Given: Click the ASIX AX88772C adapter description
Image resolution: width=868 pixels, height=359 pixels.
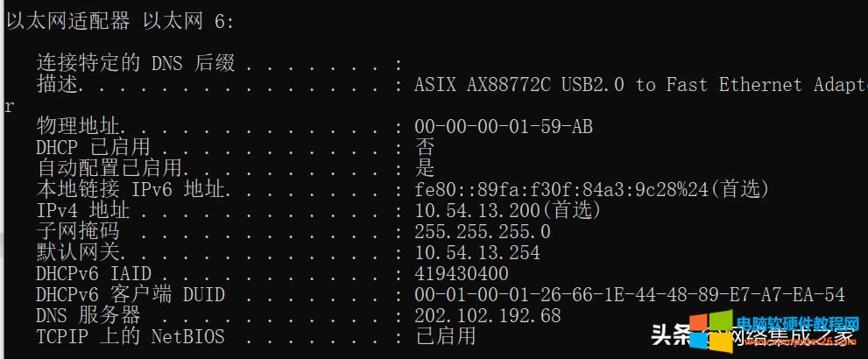Looking at the screenshot, I should click(639, 85).
